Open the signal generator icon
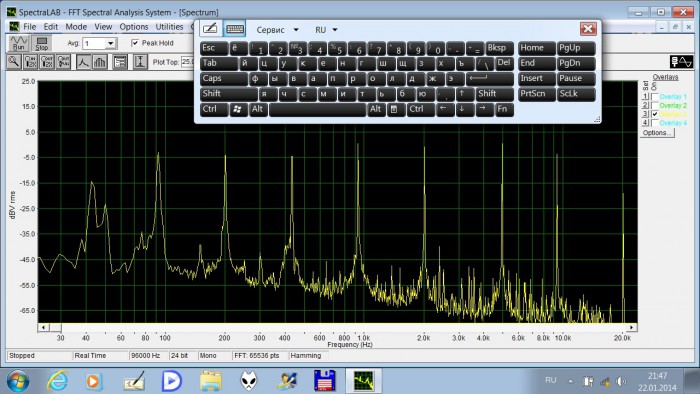 click(681, 62)
